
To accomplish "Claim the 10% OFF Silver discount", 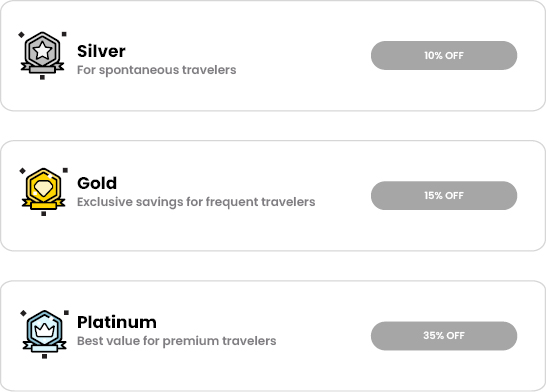I will click(444, 55).
